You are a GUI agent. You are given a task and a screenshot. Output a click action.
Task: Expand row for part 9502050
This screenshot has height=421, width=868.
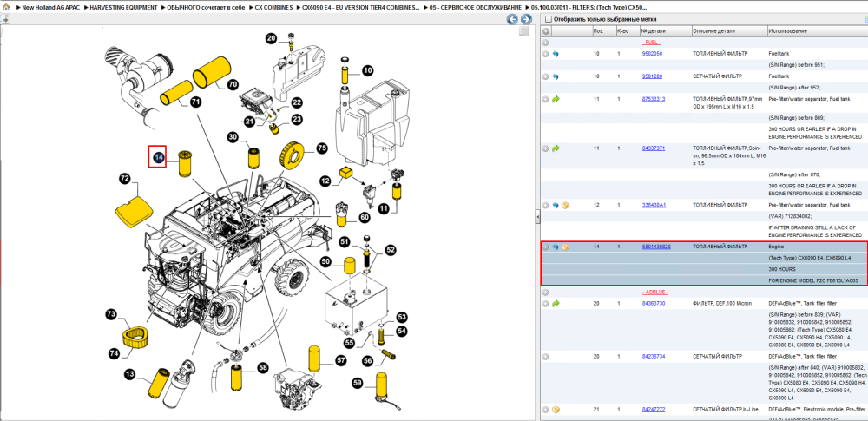tap(546, 54)
